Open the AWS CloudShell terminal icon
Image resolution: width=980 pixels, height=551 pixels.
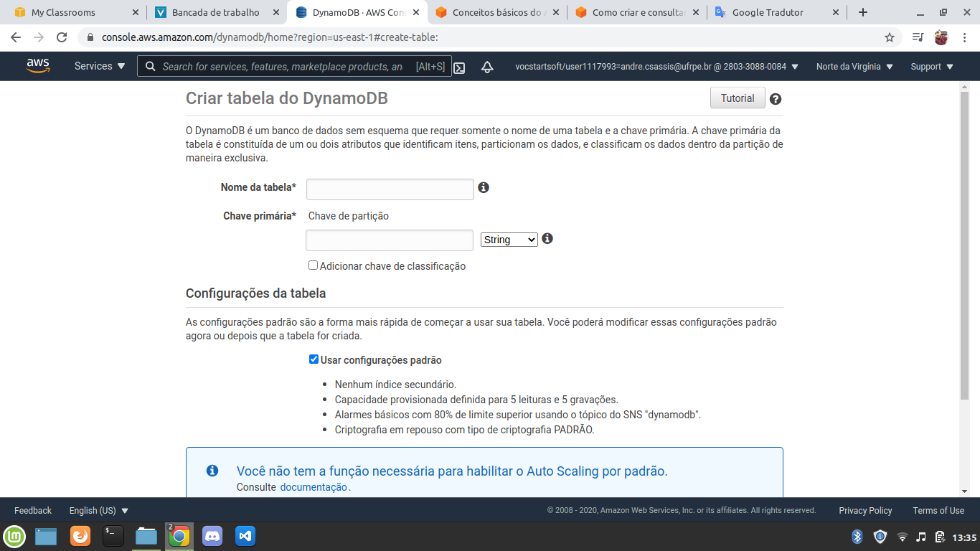[459, 67]
